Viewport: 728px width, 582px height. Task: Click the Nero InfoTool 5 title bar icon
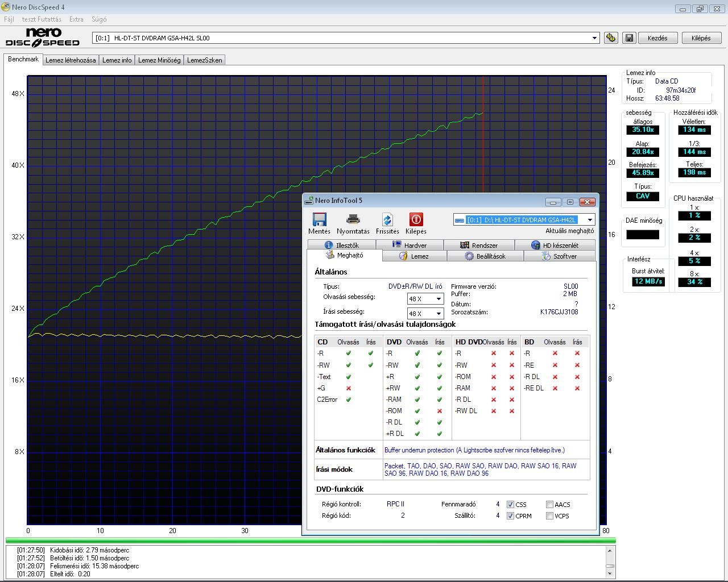(309, 201)
